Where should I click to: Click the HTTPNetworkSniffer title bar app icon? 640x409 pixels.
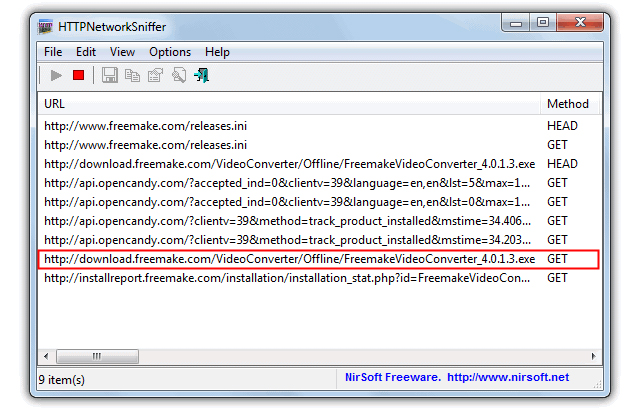coord(45,27)
